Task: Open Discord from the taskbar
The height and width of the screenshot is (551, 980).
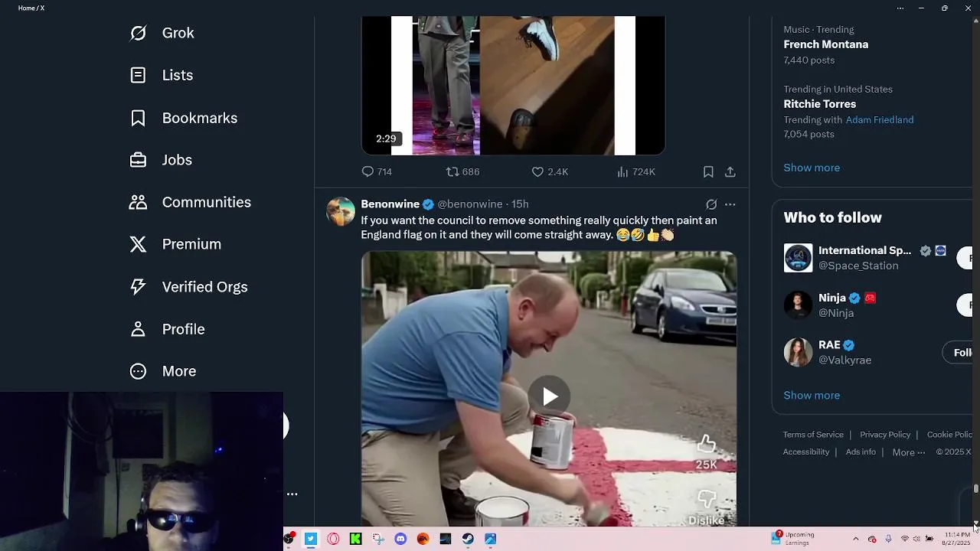Action: coord(400,539)
